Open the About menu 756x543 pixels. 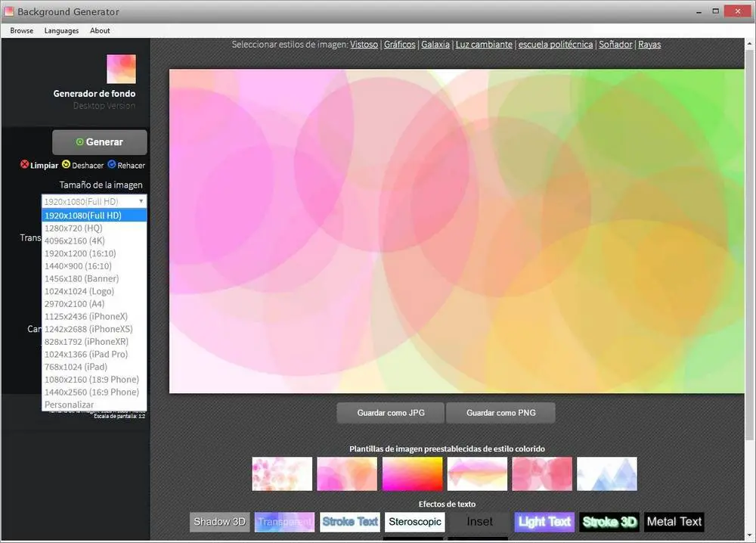(100, 30)
